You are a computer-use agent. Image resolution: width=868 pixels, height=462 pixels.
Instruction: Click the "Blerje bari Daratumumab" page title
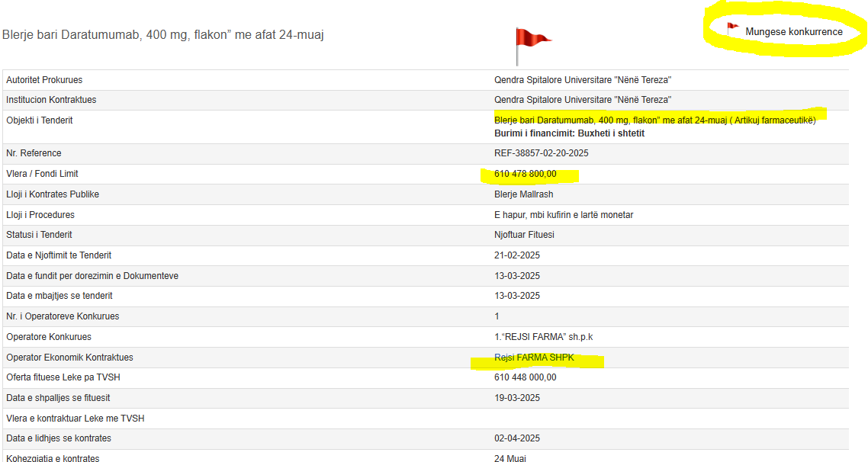click(x=163, y=35)
